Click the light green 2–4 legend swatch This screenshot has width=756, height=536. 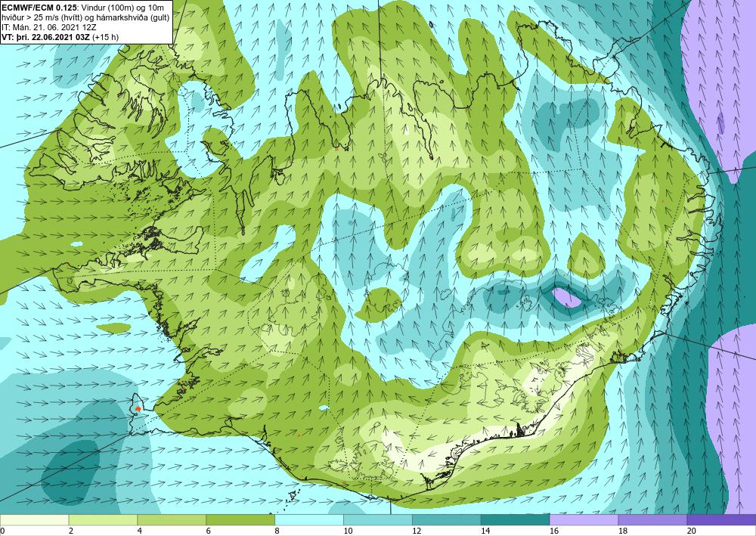coord(103,520)
